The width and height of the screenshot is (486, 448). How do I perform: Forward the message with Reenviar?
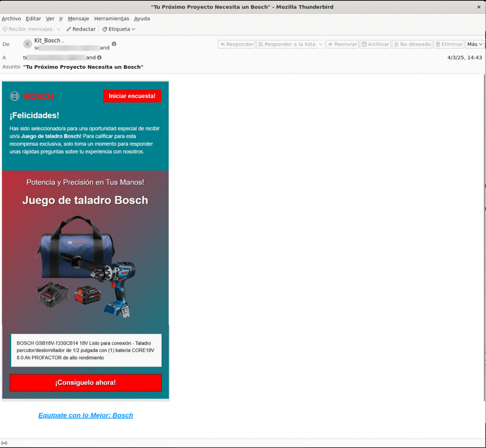342,44
